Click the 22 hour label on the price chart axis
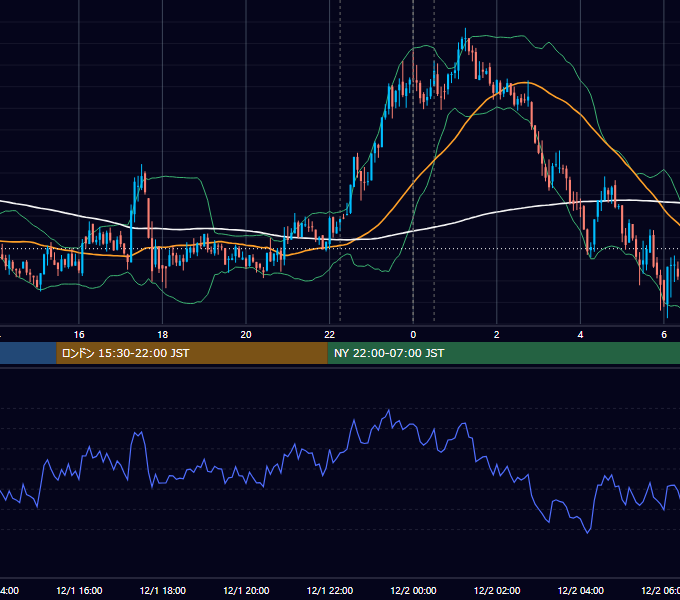The width and height of the screenshot is (680, 600). [330, 335]
